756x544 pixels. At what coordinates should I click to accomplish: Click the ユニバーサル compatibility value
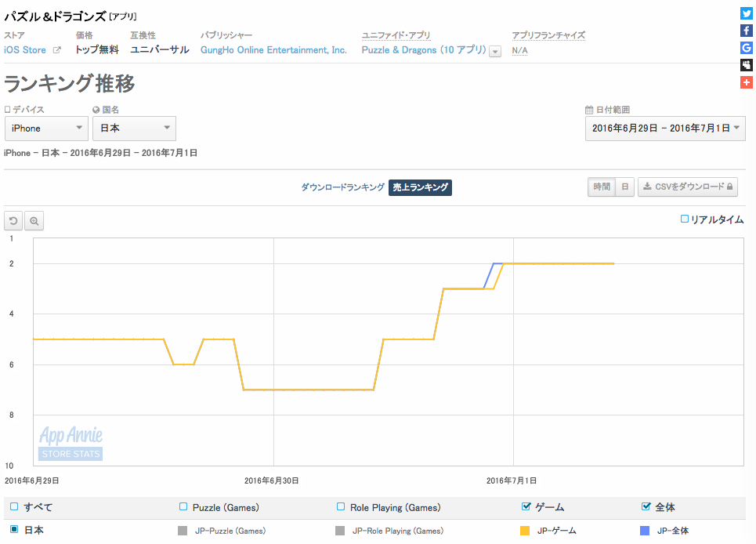click(160, 49)
